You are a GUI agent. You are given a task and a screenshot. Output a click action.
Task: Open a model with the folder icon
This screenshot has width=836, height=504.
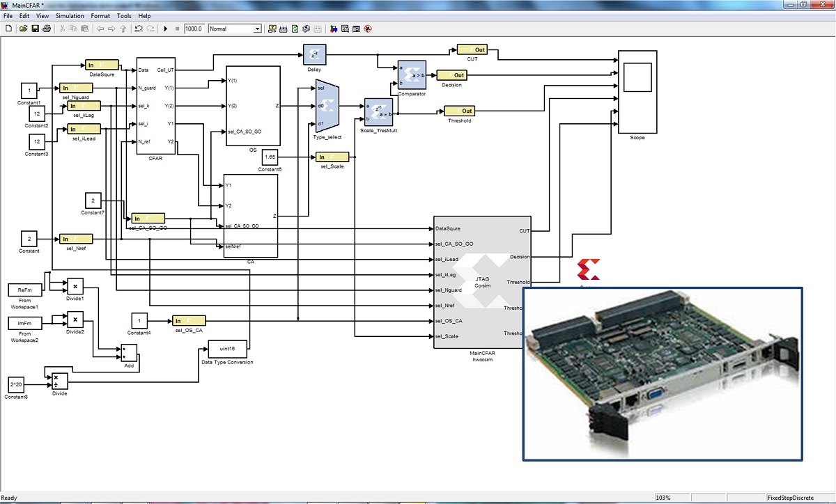[x=23, y=29]
